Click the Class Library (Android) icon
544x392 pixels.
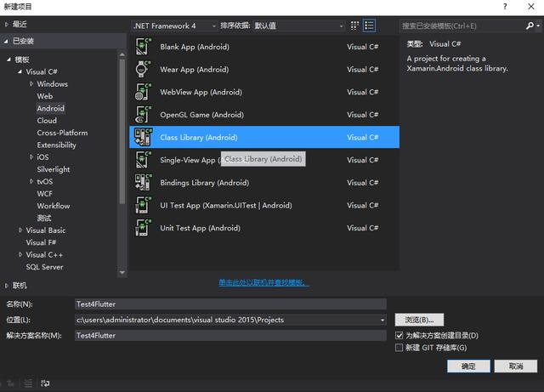click(x=143, y=137)
